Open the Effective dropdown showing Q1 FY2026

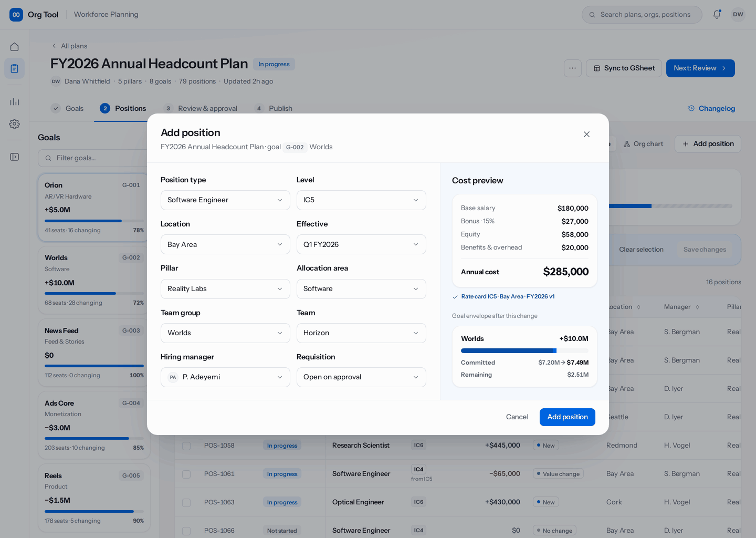361,244
